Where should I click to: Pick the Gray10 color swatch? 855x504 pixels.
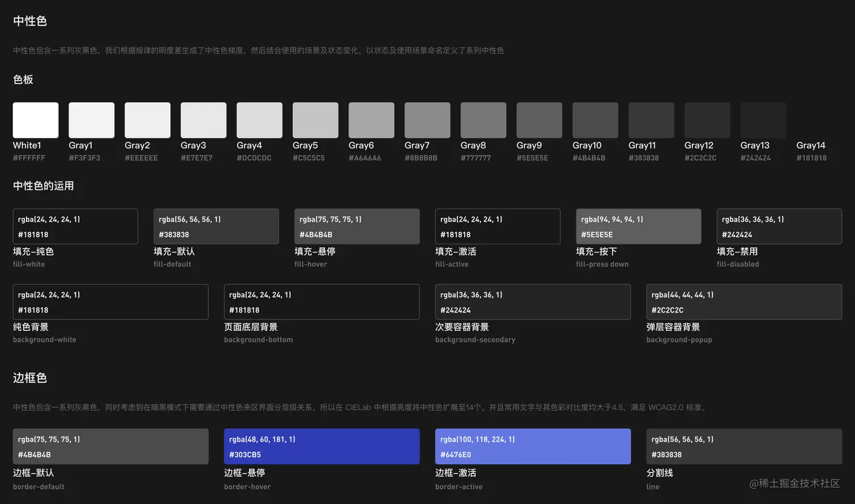point(595,120)
